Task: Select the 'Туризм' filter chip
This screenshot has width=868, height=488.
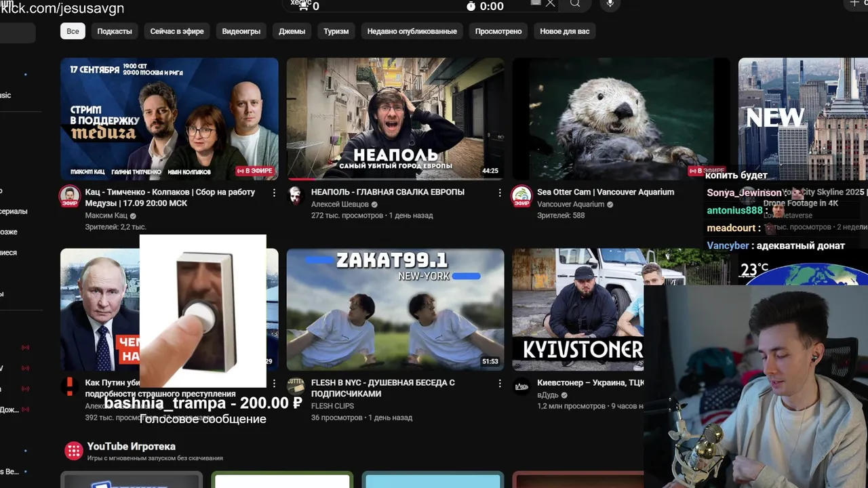Action: tap(336, 31)
